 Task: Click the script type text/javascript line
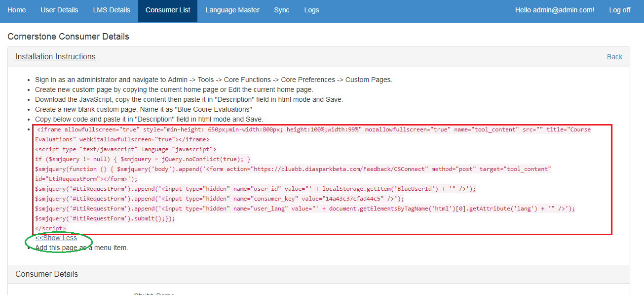point(125,149)
